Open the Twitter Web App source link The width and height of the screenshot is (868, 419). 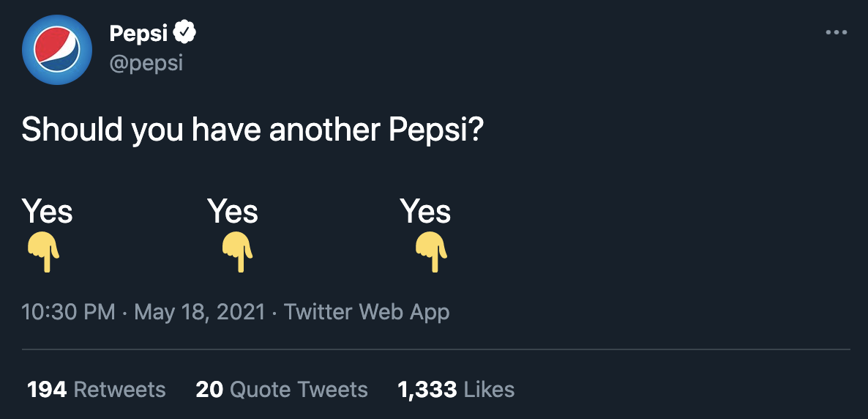[x=367, y=312]
